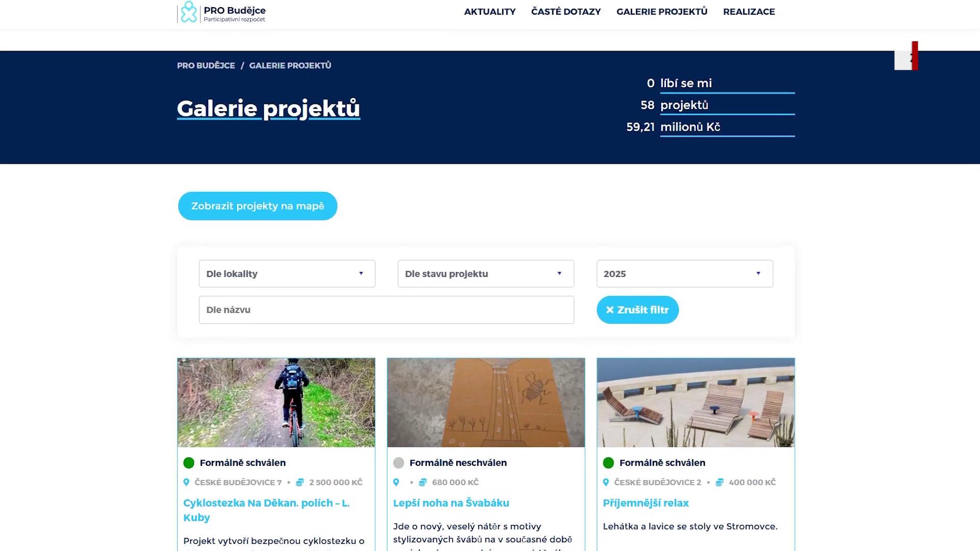Expand the Dle stavu projektu dropdown
The height and width of the screenshot is (551, 980).
point(485,274)
